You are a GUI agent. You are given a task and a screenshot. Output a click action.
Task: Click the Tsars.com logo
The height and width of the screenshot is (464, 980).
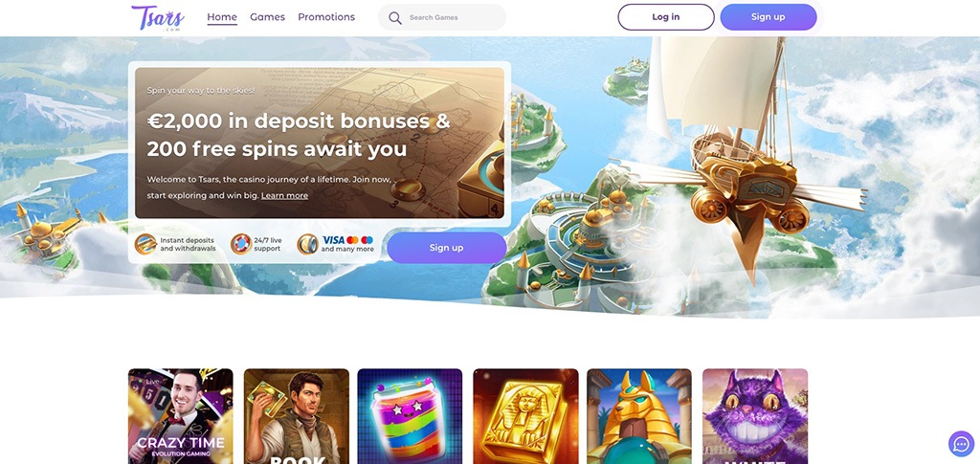[158, 17]
